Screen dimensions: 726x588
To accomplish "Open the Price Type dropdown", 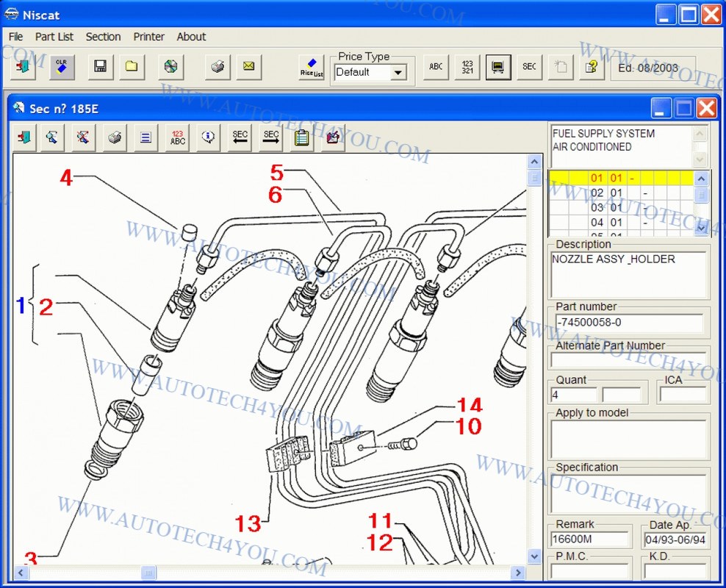I will (398, 72).
